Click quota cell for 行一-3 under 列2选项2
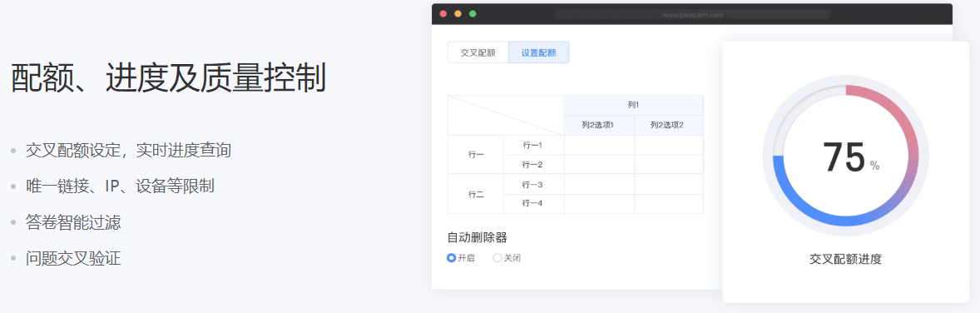 (x=669, y=185)
